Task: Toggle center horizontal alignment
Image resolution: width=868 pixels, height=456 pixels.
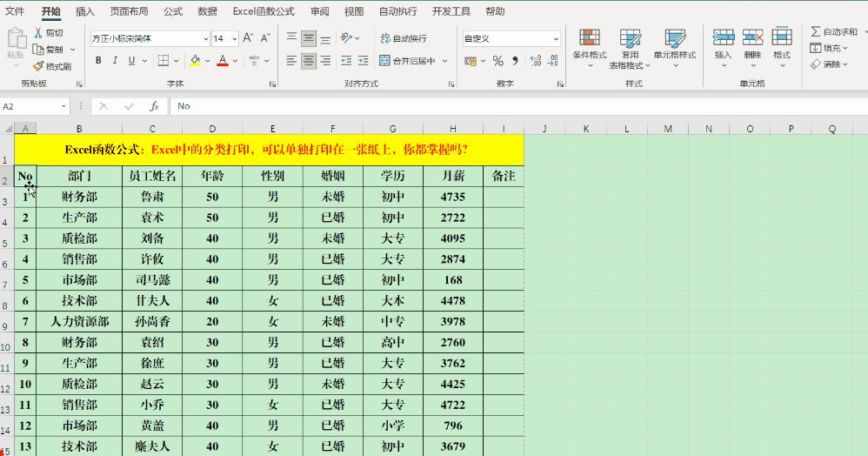Action: point(309,60)
